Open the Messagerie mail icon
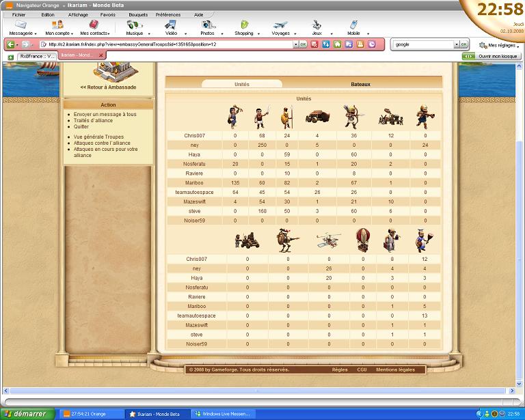 pyautogui.click(x=21, y=25)
